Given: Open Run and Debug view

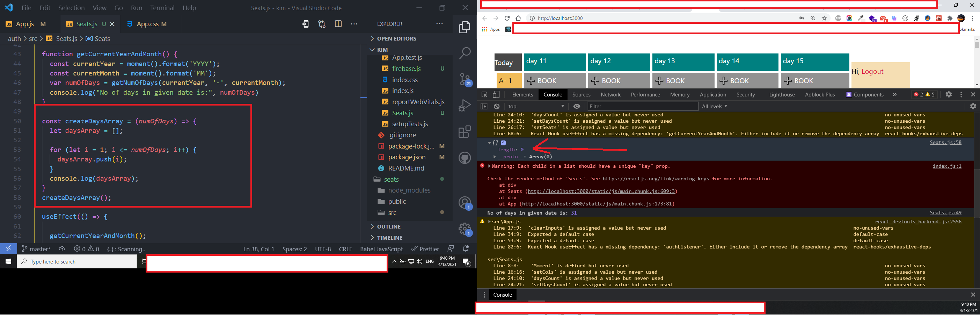Looking at the screenshot, I should click(x=465, y=106).
